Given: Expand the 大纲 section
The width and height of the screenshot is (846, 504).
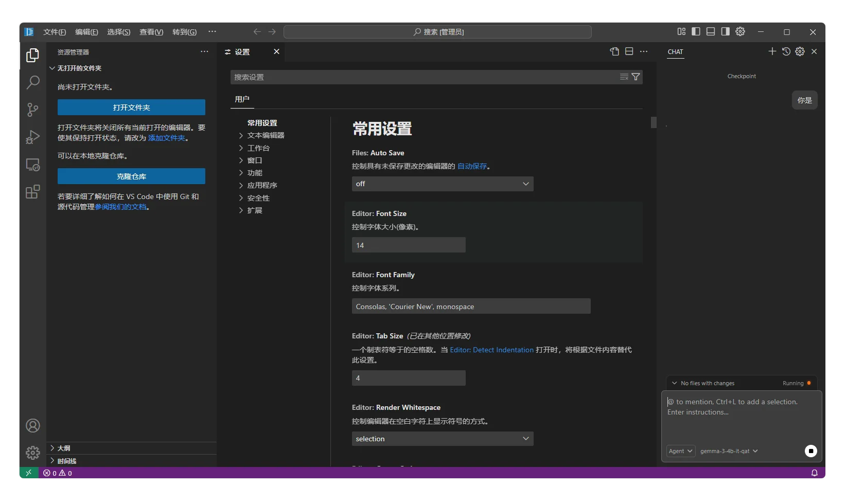Looking at the screenshot, I should (132, 448).
